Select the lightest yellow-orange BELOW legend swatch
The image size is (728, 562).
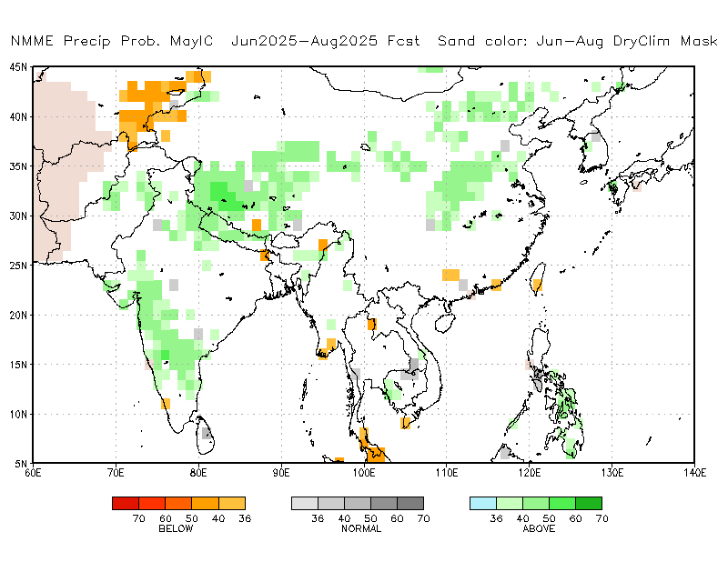[x=232, y=504]
